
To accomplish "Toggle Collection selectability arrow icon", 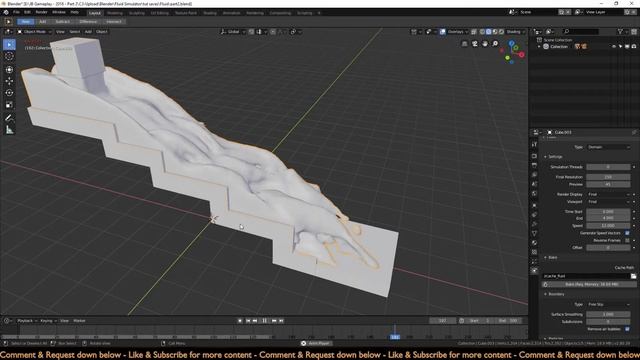I will (620, 47).
